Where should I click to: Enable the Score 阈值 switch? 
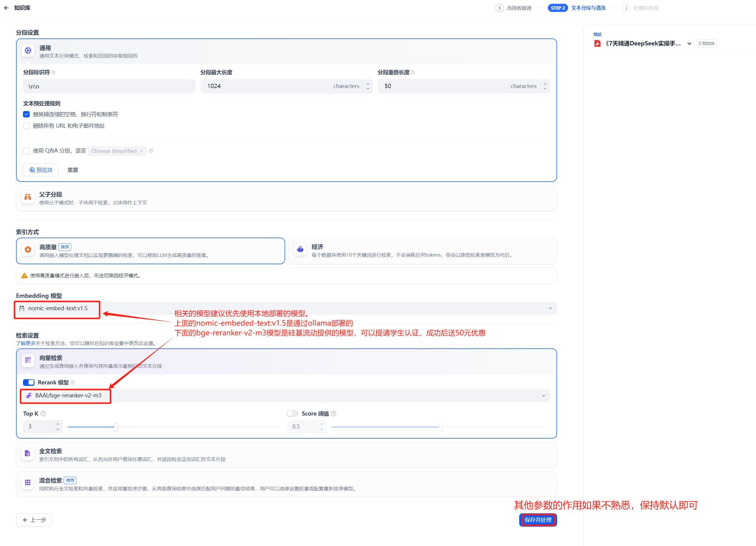tap(292, 414)
